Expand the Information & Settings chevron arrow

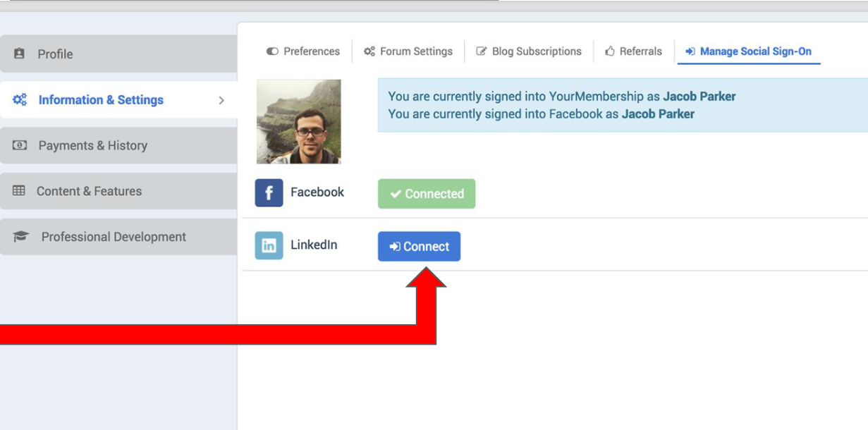[221, 100]
